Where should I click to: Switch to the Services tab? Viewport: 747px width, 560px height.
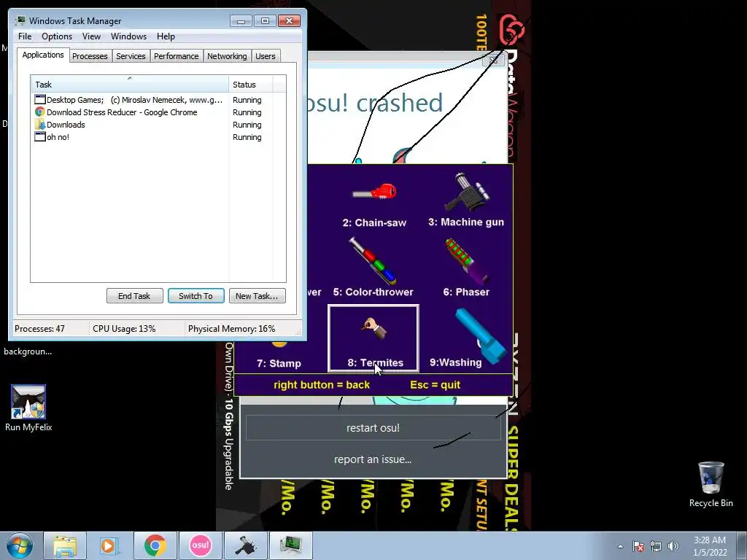tap(131, 56)
